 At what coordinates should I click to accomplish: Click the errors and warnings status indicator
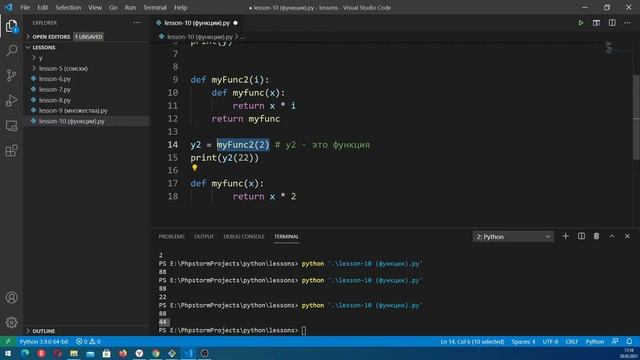88,342
